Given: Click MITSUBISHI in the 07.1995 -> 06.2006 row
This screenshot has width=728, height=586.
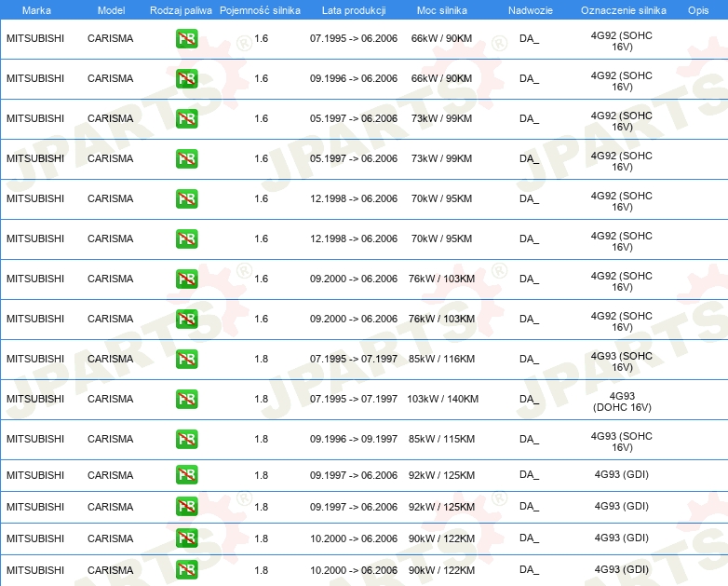Looking at the screenshot, I should tap(35, 38).
